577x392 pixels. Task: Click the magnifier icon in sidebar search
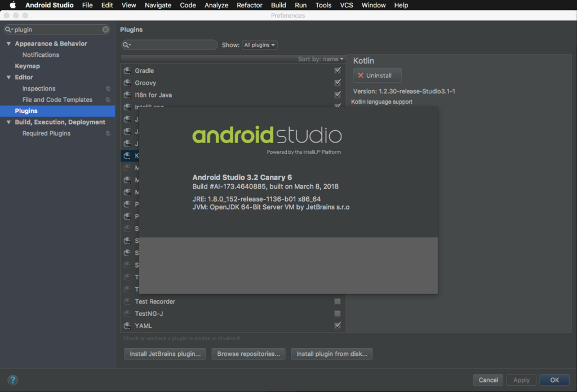[9, 29]
